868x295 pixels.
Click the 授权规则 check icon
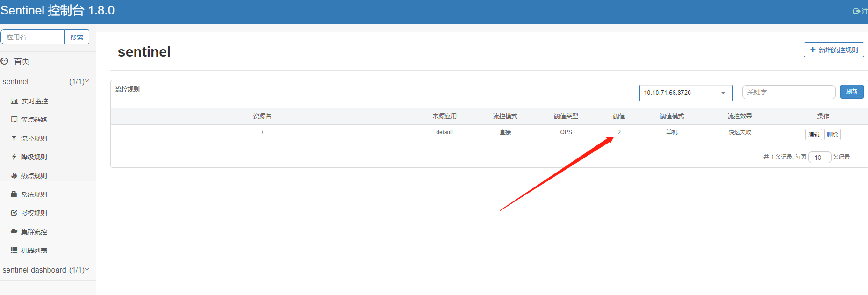click(x=14, y=213)
